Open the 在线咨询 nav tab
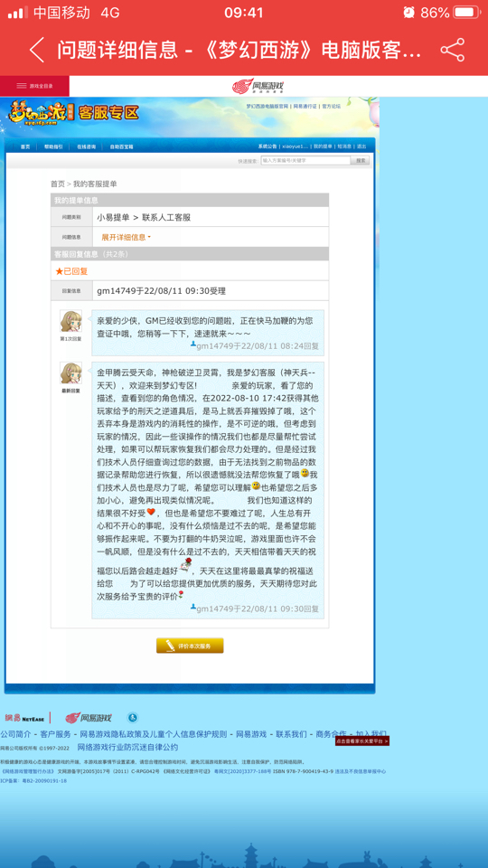The width and height of the screenshot is (488, 868). click(86, 146)
